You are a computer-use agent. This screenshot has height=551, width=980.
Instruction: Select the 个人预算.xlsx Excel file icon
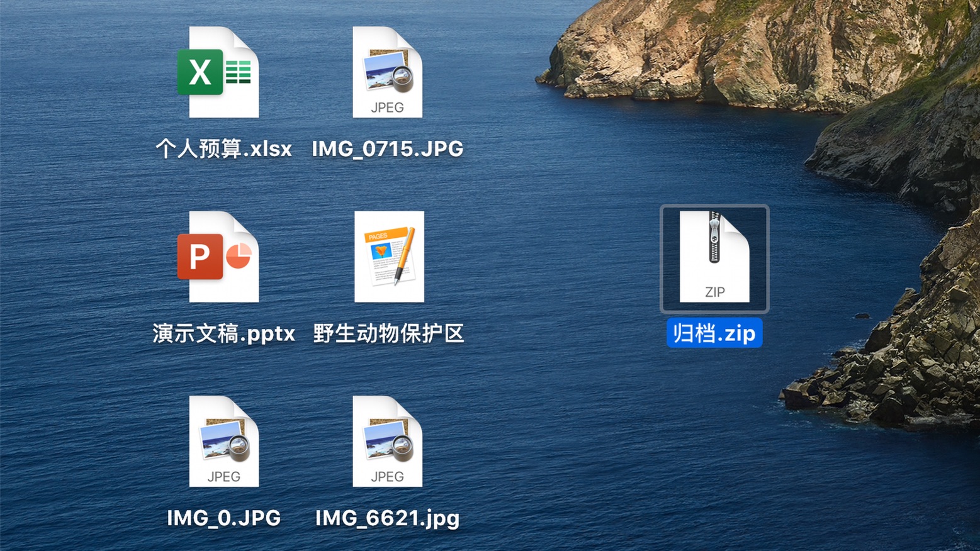tap(218, 72)
